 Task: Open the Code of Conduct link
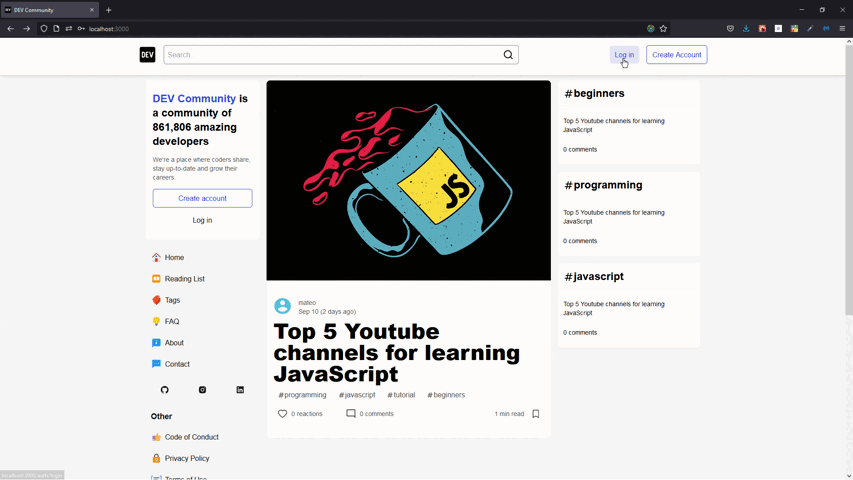pos(191,437)
